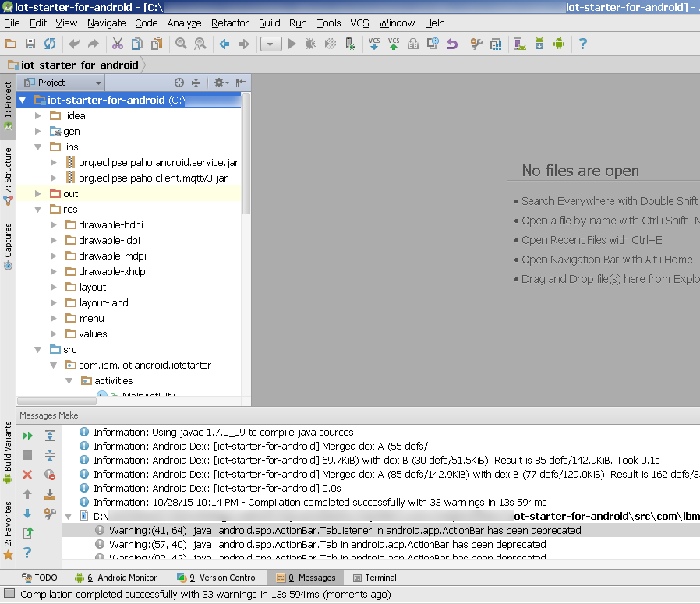Screen dimensions: 700x604
Task: Collapse the libs folder
Action: click(38, 147)
